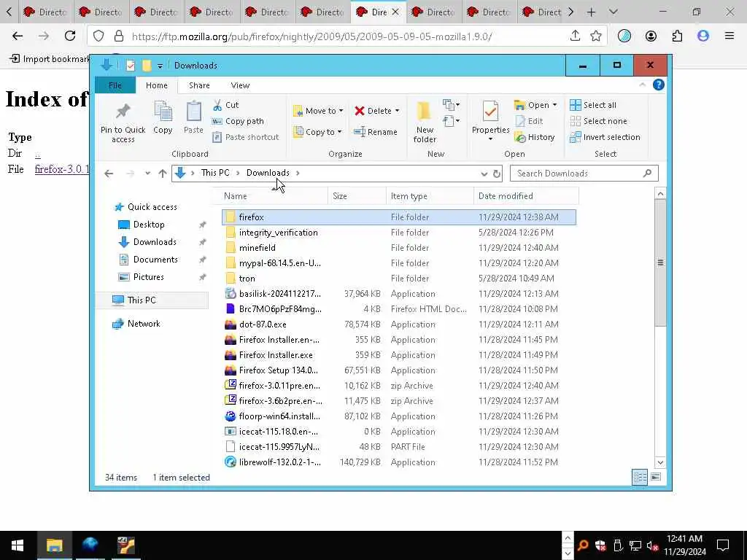Viewport: 747px width, 560px height.
Task: Click Downloads in the address breadcrumb
Action: pos(268,173)
